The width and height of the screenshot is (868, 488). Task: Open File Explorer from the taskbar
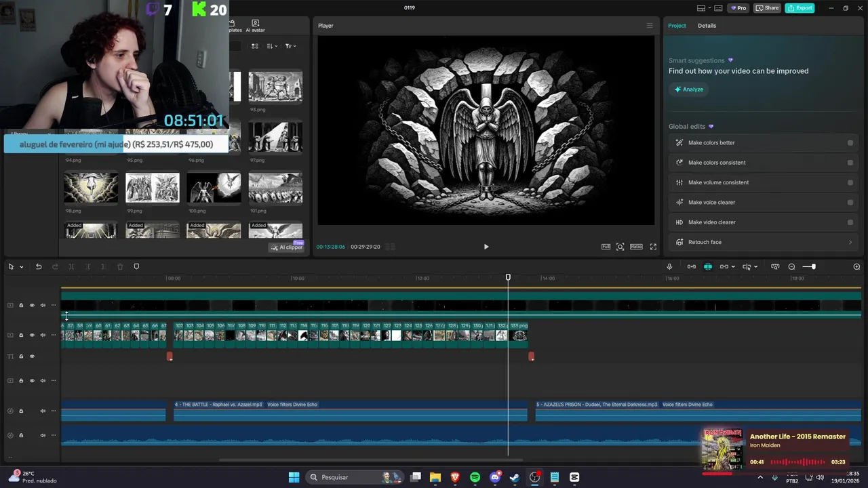(435, 477)
